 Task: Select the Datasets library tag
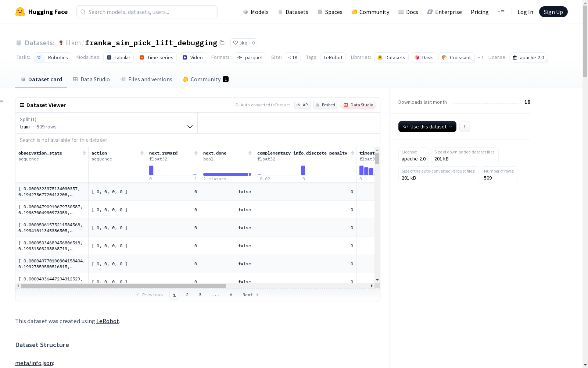[x=391, y=57]
